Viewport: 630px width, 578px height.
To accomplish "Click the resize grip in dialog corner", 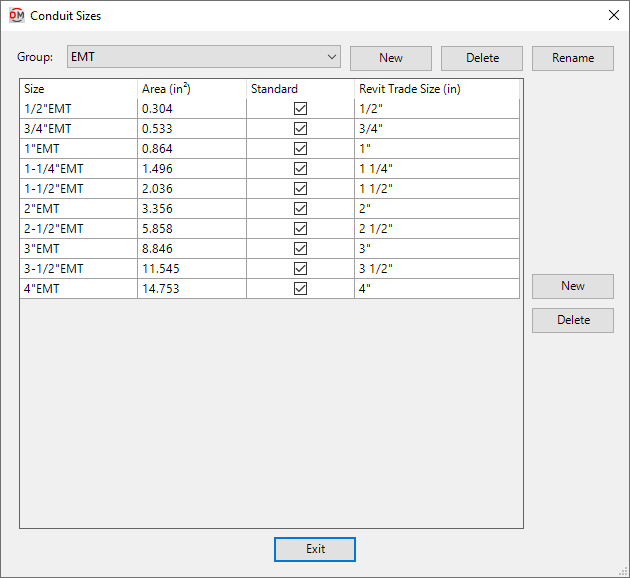I will click(624, 572).
